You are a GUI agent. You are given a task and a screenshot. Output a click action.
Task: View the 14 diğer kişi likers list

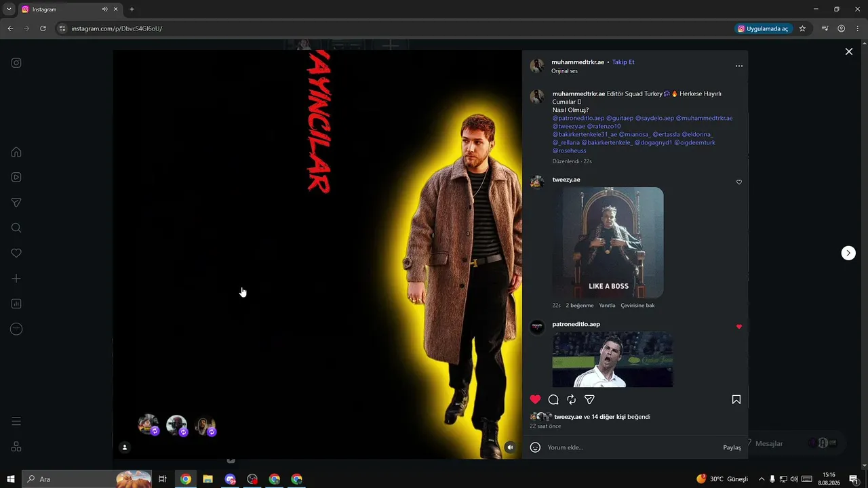(608, 417)
